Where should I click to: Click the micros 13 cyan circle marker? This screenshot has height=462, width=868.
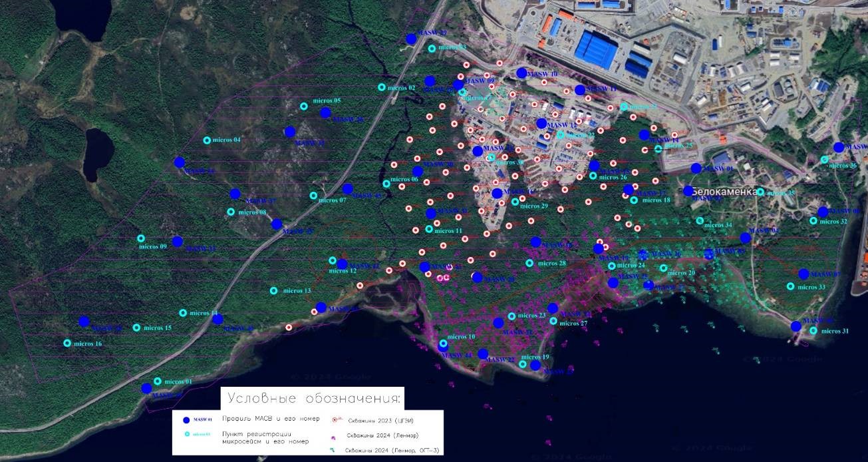point(273,291)
